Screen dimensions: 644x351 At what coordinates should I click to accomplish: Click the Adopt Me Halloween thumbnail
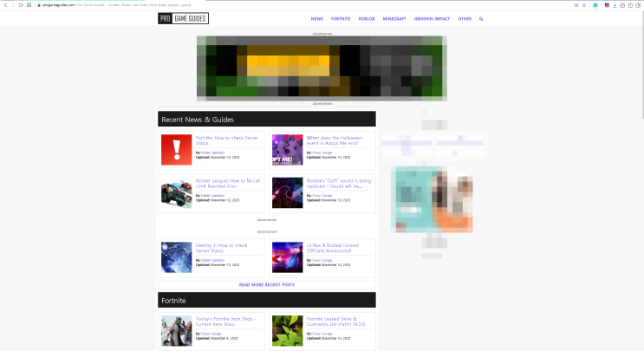287,150
